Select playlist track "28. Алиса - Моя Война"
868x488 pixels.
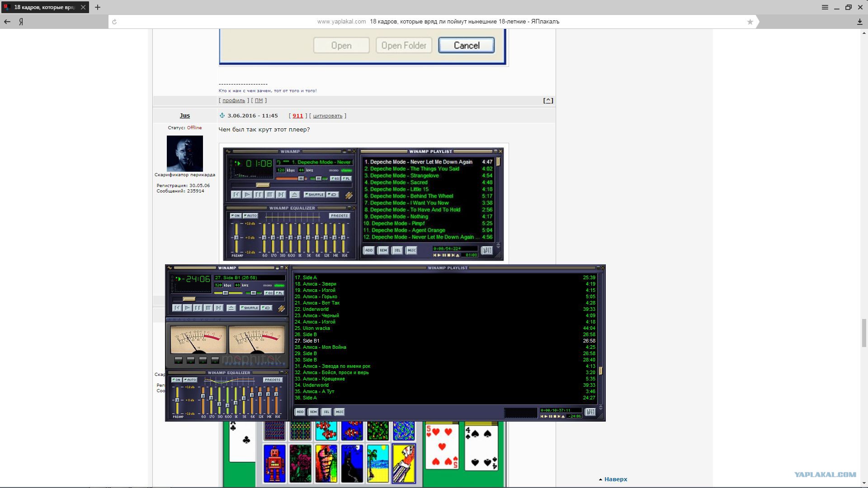[445, 347]
